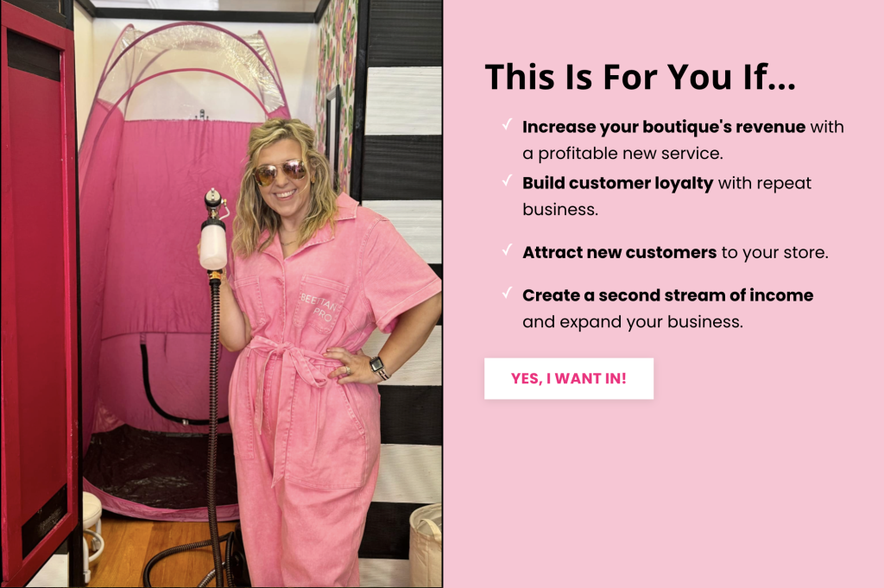Viewport: 884px width, 588px height.
Task: Click the red booth panel on left
Action: pos(38,294)
